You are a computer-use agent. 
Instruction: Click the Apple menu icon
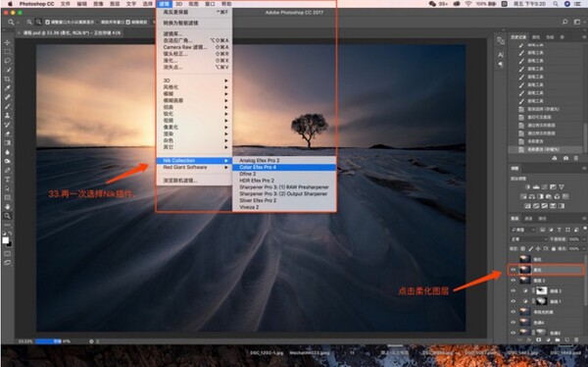[10, 4]
